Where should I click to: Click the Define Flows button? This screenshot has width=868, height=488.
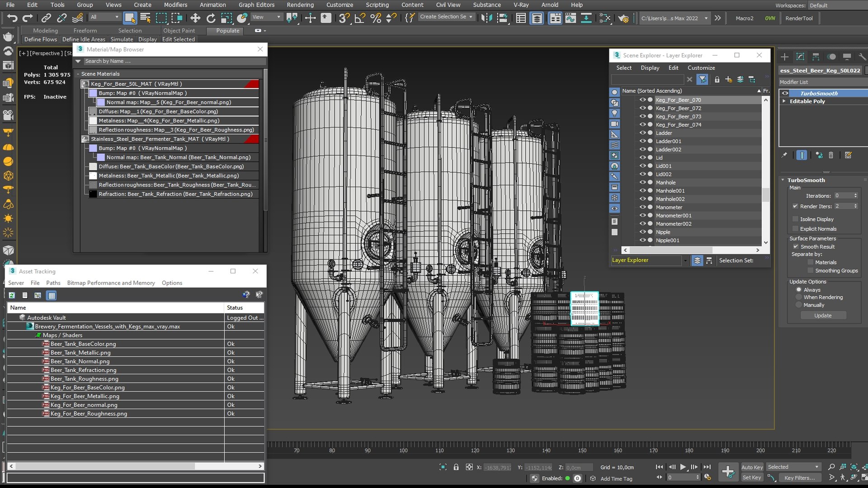(x=41, y=39)
